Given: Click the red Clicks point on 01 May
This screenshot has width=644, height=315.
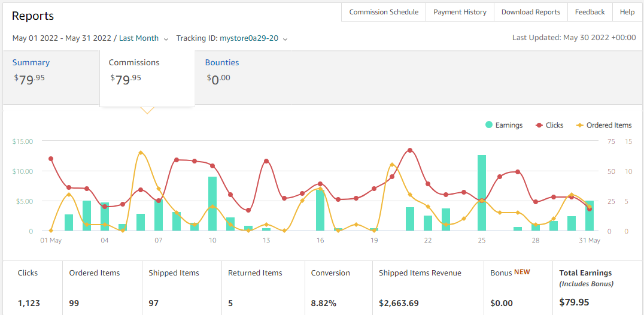Looking at the screenshot, I should (51, 159).
